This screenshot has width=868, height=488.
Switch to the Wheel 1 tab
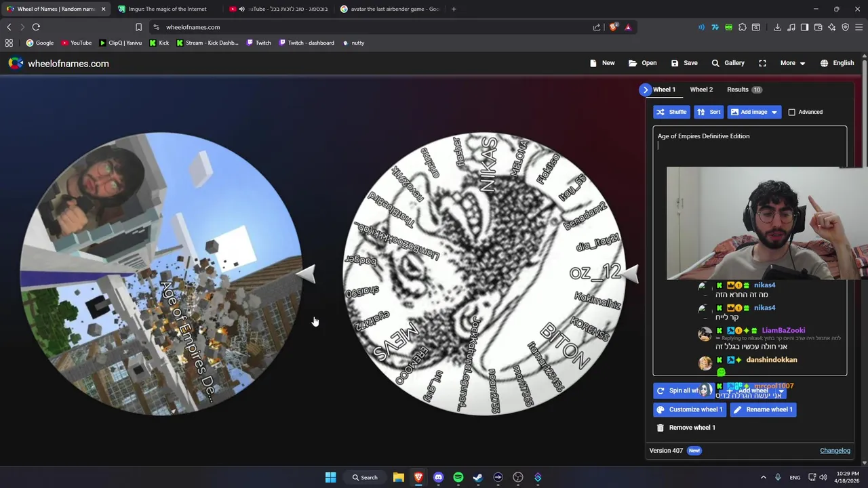tap(664, 89)
